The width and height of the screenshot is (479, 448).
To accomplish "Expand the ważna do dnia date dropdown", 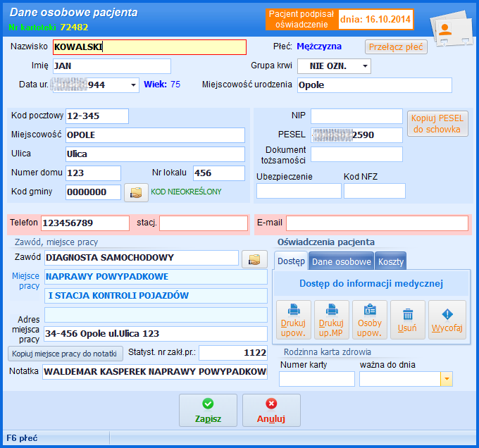I will point(446,380).
